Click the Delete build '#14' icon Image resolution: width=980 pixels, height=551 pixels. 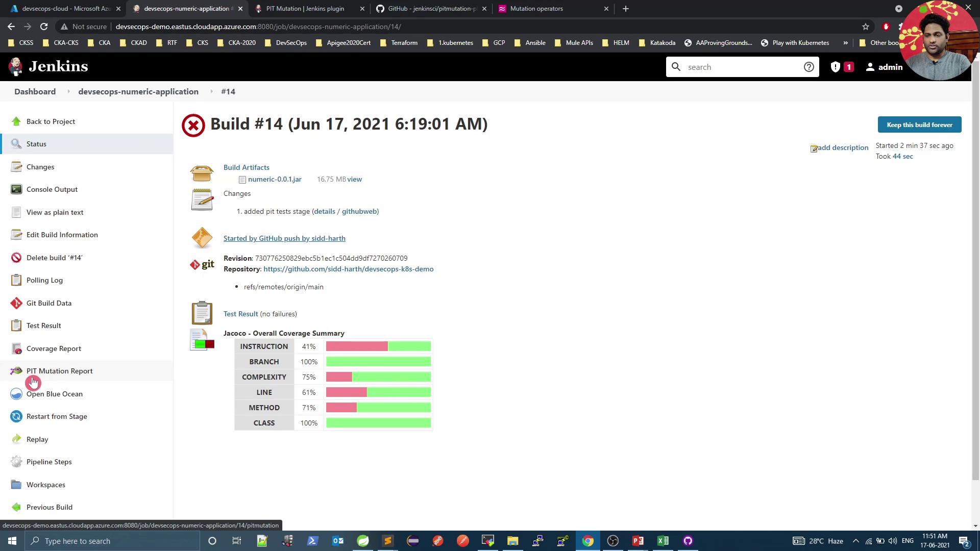tap(16, 258)
